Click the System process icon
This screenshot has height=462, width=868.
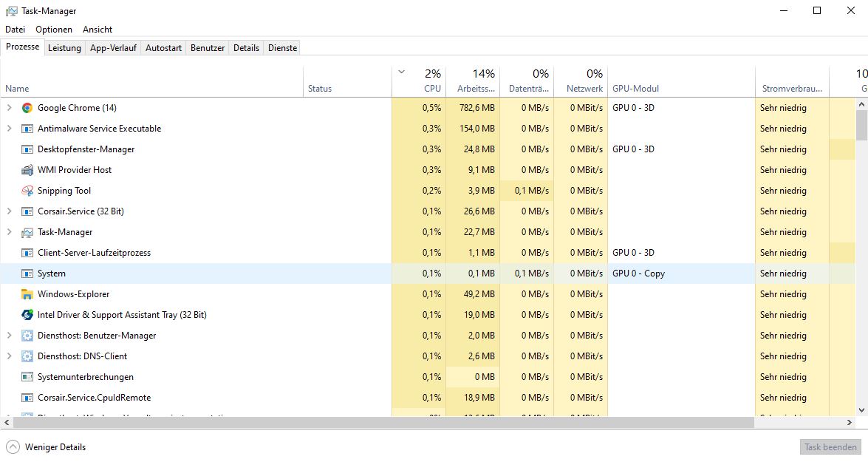[x=27, y=273]
